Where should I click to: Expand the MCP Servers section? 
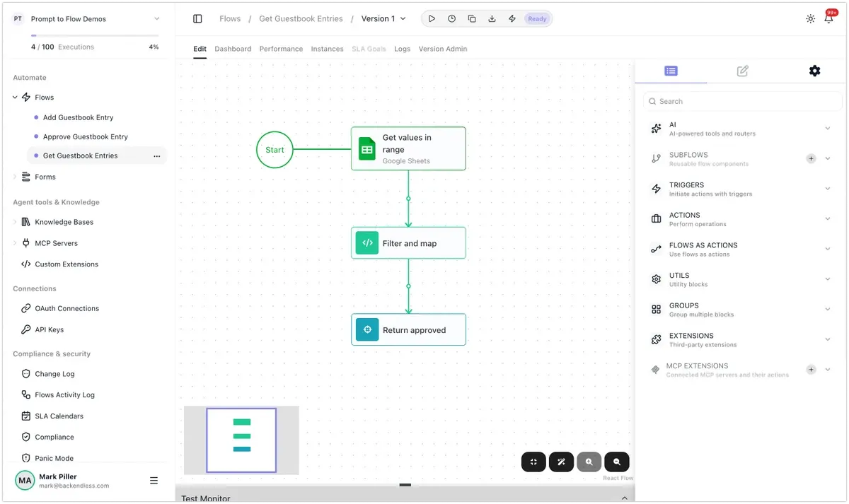coord(15,243)
